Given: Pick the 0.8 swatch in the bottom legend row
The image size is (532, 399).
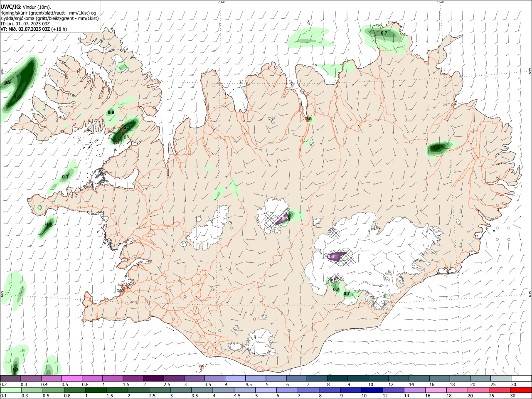Looking at the screenshot, I should point(74,390).
